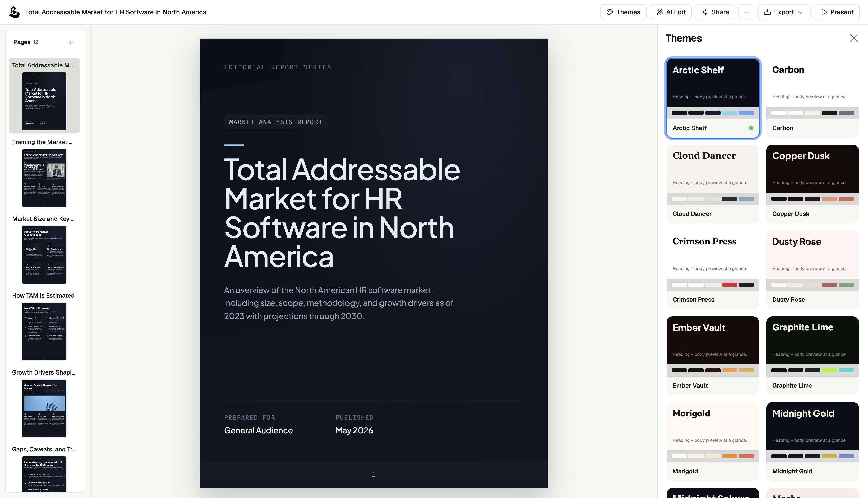Image resolution: width=868 pixels, height=498 pixels.
Task: Start presentation with Present button
Action: click(837, 12)
